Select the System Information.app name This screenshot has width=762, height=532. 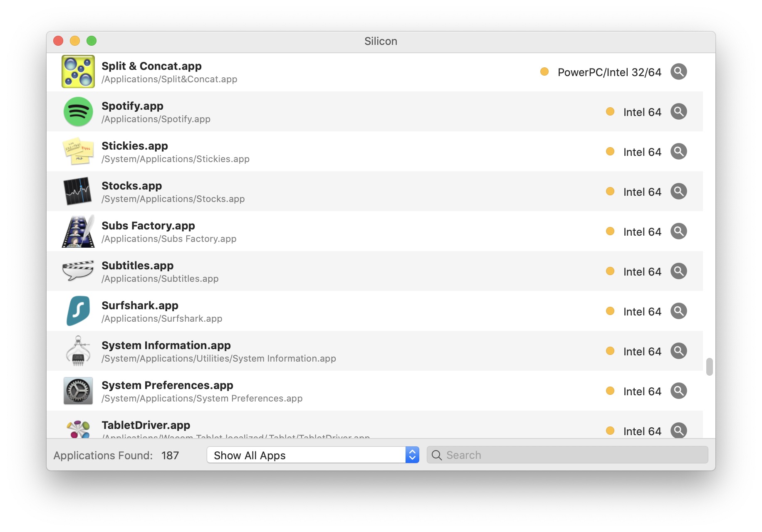click(x=166, y=345)
